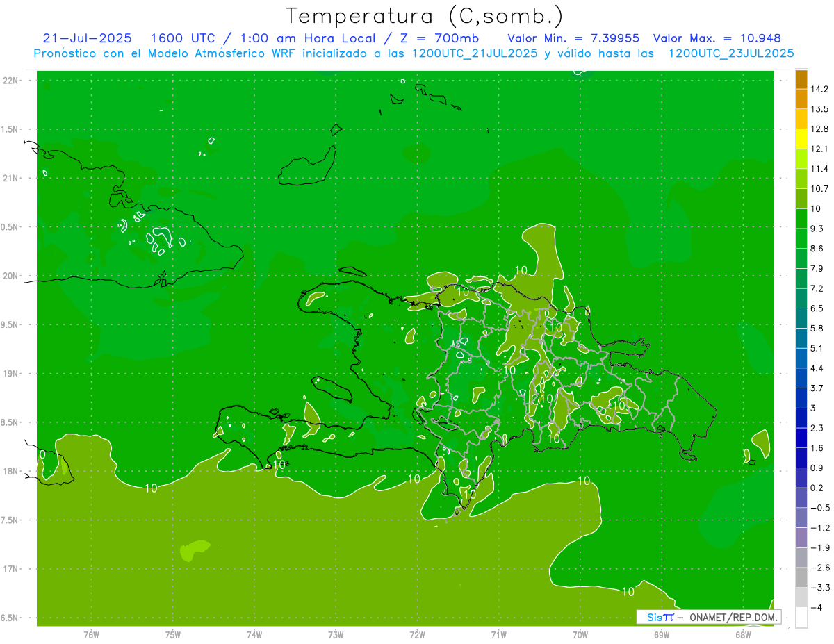
Task: Click the 17N latitude axis label
Action: click(10, 569)
